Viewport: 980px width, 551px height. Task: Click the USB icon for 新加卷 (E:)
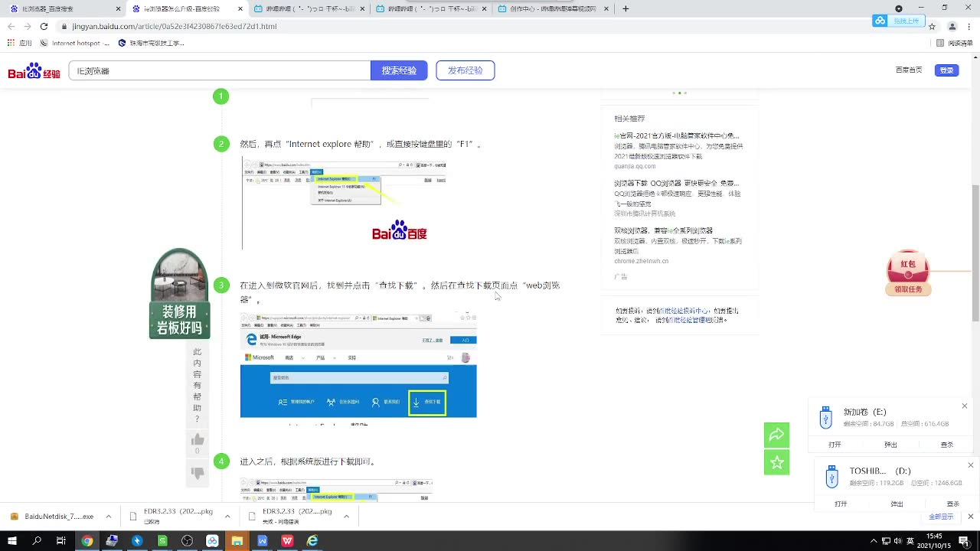click(825, 418)
